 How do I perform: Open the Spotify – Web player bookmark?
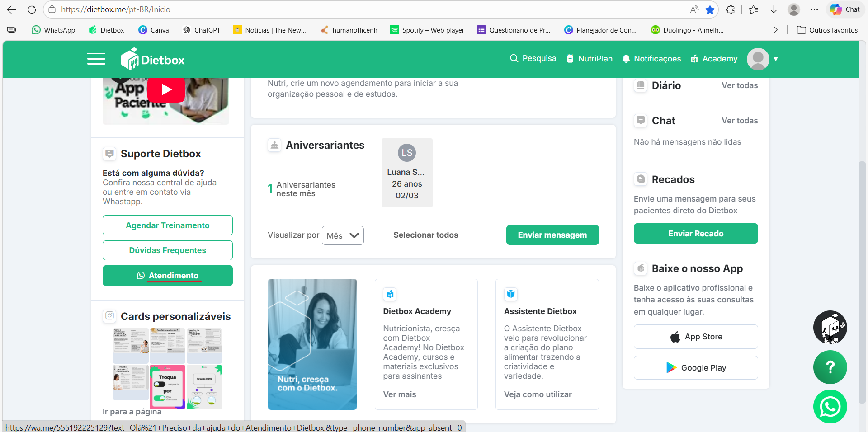pyautogui.click(x=428, y=30)
